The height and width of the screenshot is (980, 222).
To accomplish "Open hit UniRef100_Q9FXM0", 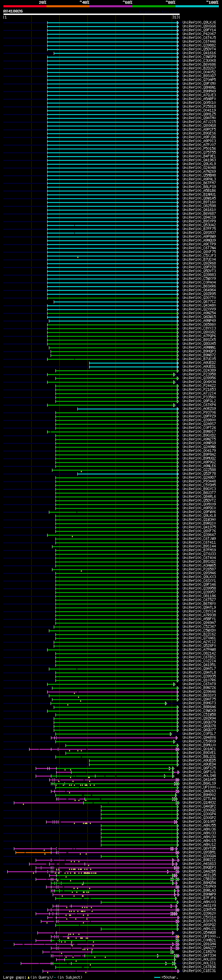I will [199, 84].
